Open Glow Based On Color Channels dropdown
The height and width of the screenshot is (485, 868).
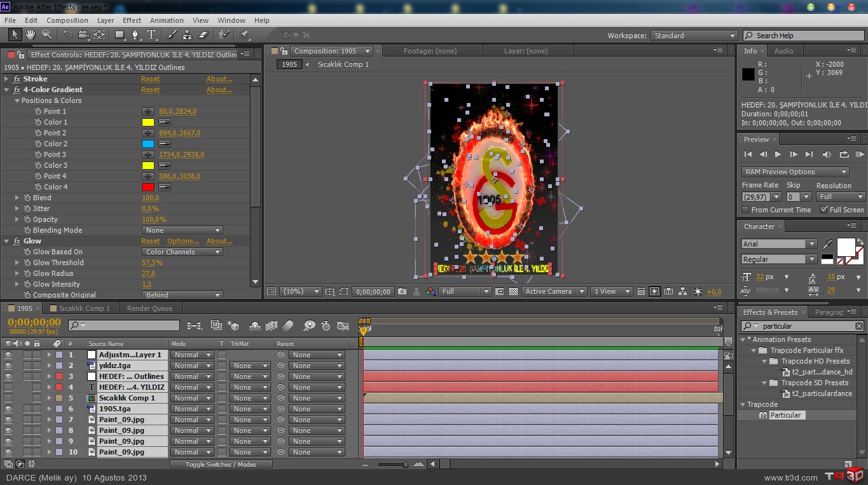(x=182, y=252)
